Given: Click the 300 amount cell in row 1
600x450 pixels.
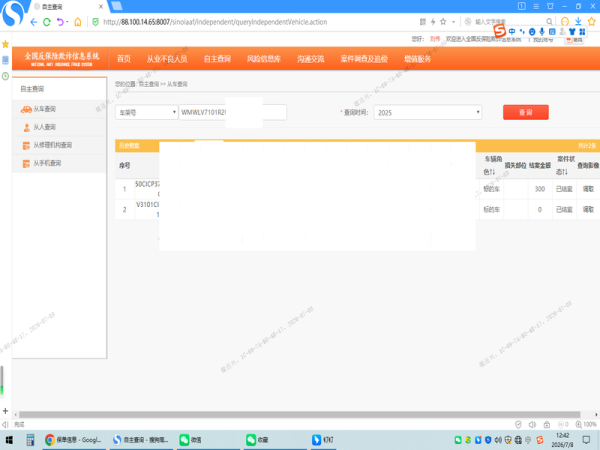Looking at the screenshot, I should pos(540,189).
